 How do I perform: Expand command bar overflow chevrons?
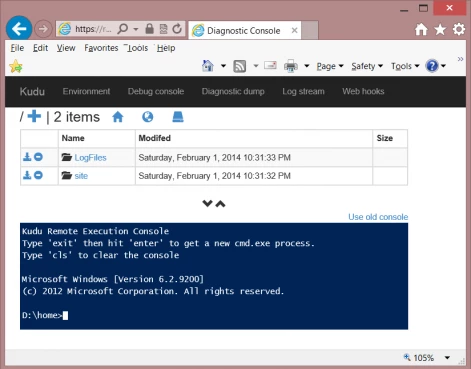tap(460, 59)
